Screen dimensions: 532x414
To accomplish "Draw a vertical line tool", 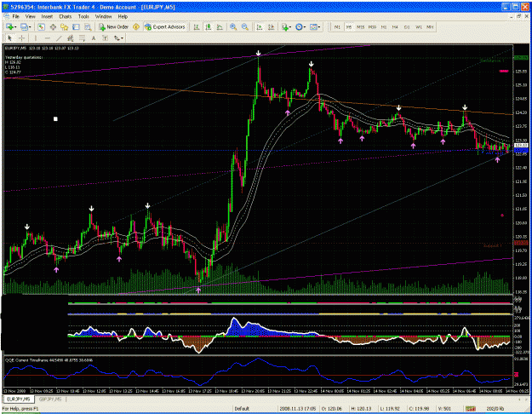I will click(x=36, y=38).
